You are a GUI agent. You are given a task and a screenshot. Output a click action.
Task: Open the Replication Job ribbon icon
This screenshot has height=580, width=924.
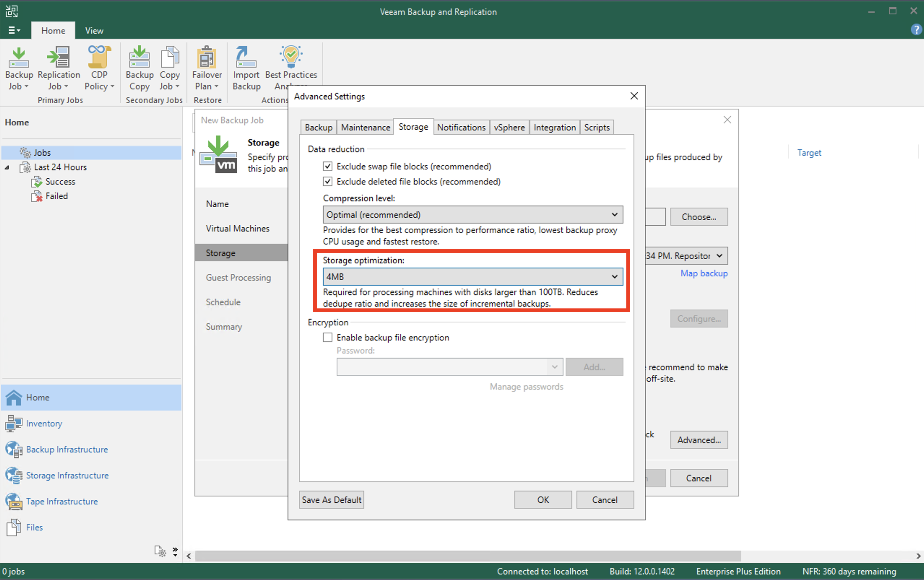(x=59, y=57)
